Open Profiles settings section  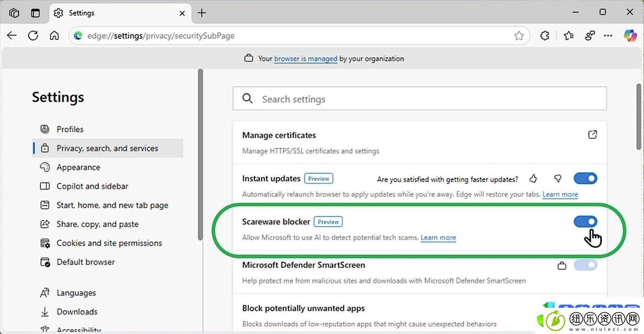point(107,129)
